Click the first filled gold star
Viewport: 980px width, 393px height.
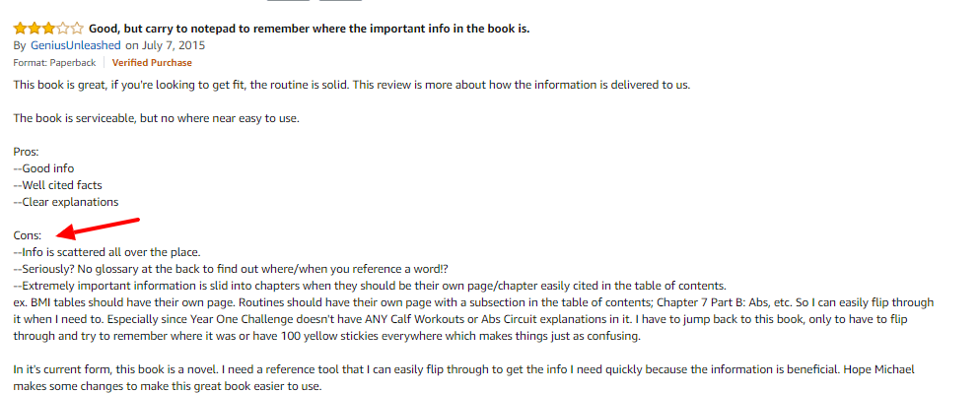20,29
